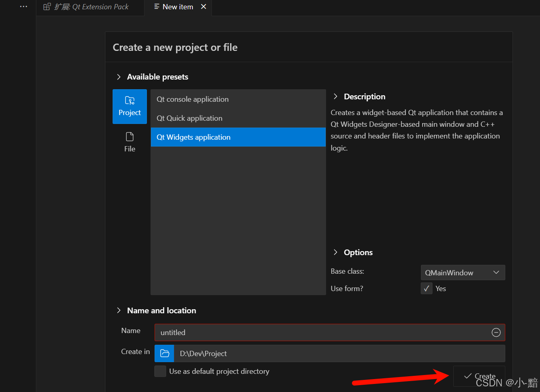Open the Base class QMainWindow dropdown
Image resolution: width=540 pixels, height=392 pixels.
click(x=463, y=273)
